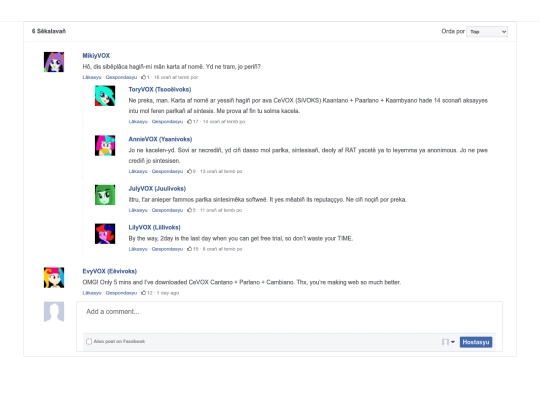The width and height of the screenshot is (540, 405).
Task: Click '1 day ago' timestamp on EvyVOX's comment
Action: tap(168, 293)
